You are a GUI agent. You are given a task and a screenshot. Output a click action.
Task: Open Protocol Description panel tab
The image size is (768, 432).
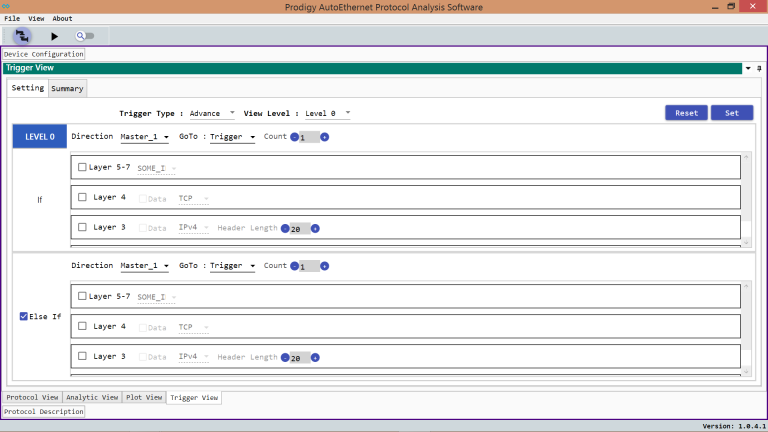44,411
